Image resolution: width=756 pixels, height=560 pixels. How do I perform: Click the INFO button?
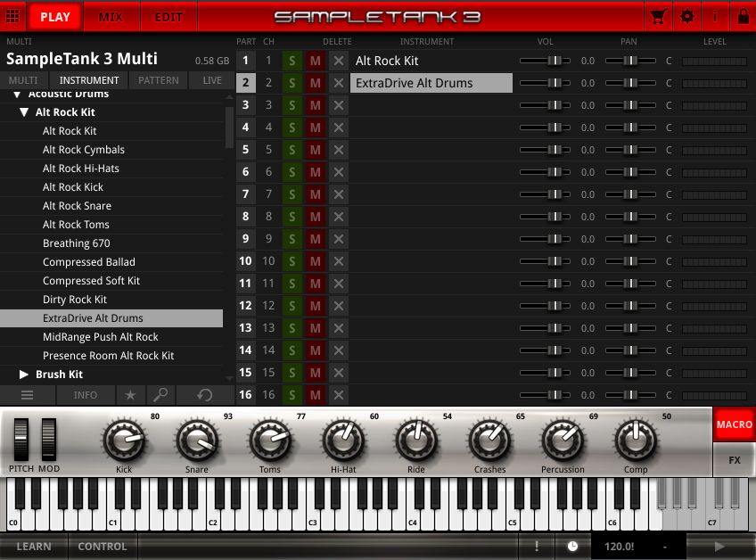(x=86, y=395)
